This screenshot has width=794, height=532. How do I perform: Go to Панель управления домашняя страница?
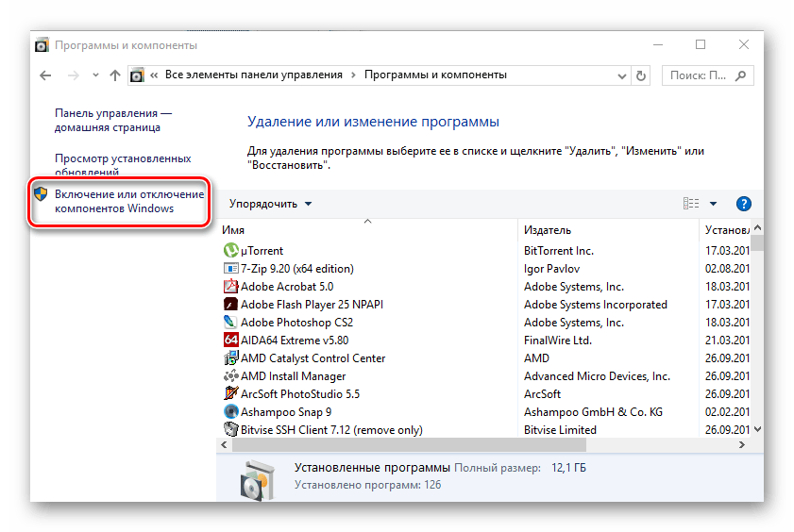pyautogui.click(x=112, y=120)
